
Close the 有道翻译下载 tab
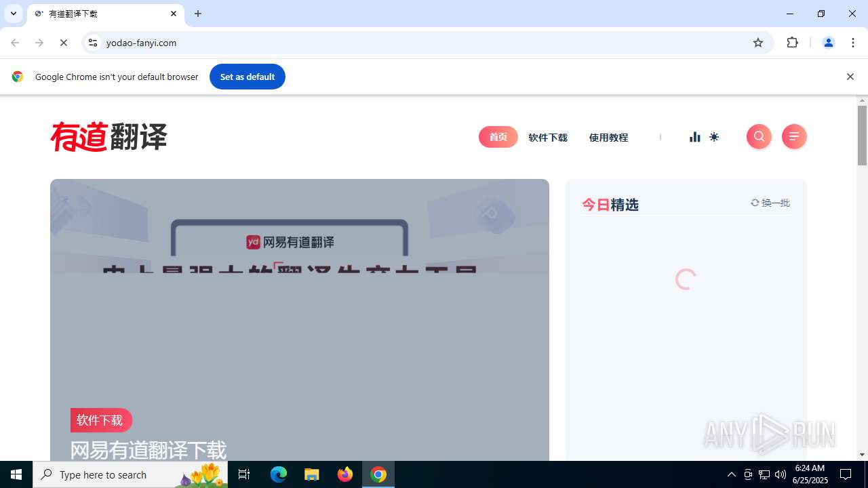tap(174, 14)
